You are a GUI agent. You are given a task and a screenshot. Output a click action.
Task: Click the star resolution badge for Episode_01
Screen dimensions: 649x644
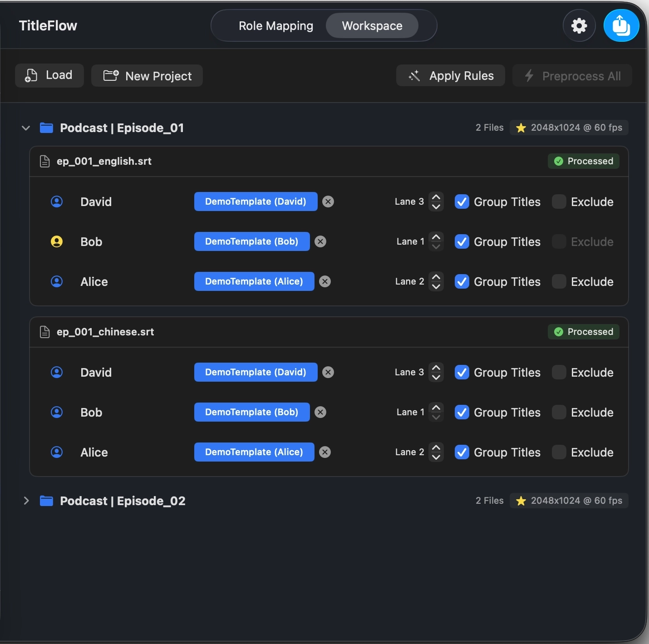click(x=569, y=128)
